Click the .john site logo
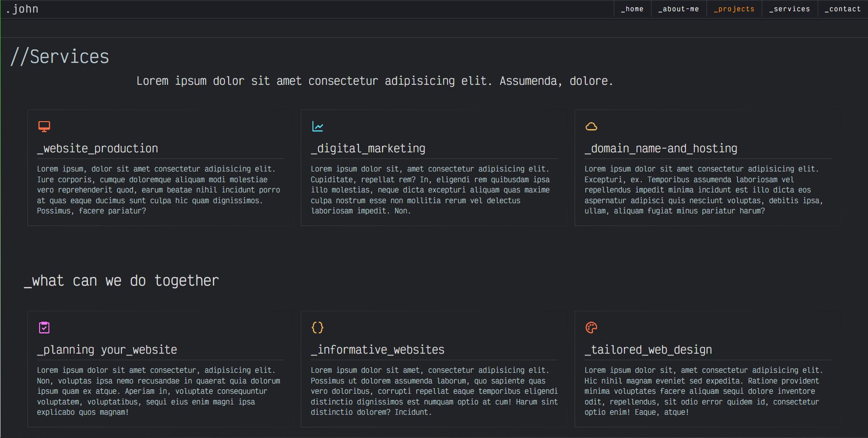868x438 pixels. pos(22,9)
